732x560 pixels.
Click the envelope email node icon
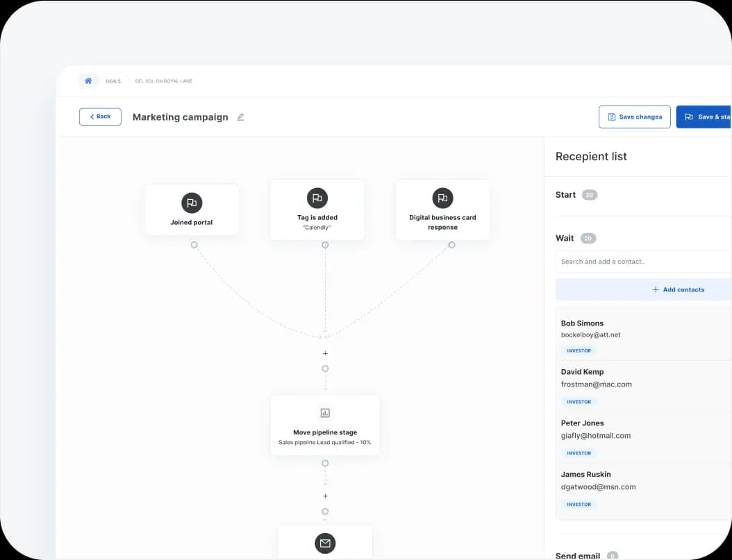coord(325,543)
